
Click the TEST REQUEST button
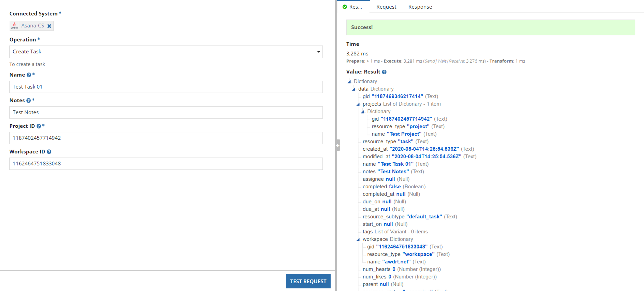pos(308,281)
